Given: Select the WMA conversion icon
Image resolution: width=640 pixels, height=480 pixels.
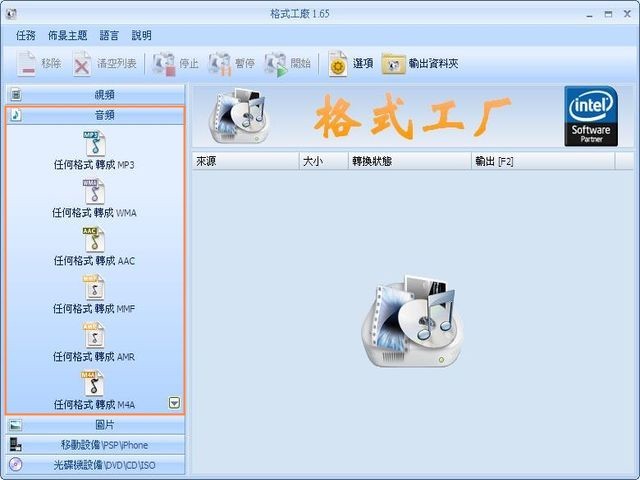Looking at the screenshot, I should (x=94, y=191).
